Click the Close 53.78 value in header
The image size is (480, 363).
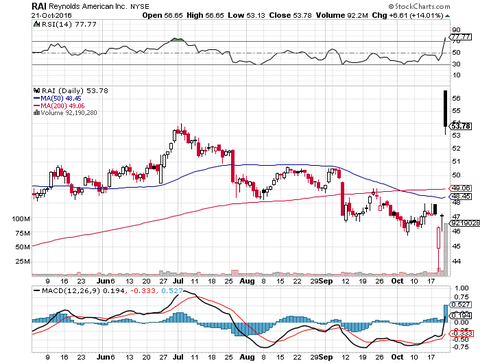click(x=291, y=16)
